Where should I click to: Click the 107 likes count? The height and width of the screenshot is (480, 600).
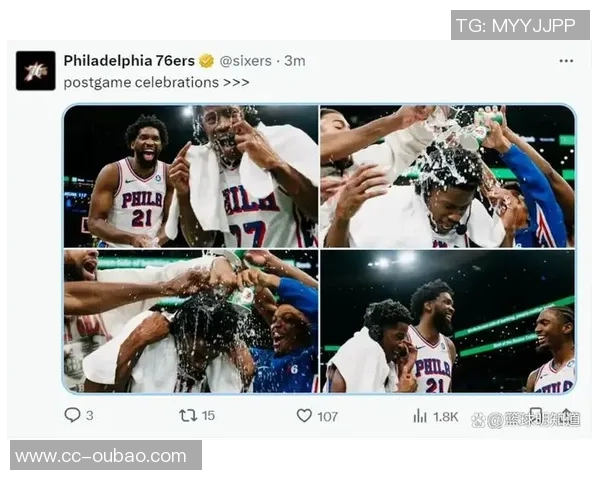(328, 416)
